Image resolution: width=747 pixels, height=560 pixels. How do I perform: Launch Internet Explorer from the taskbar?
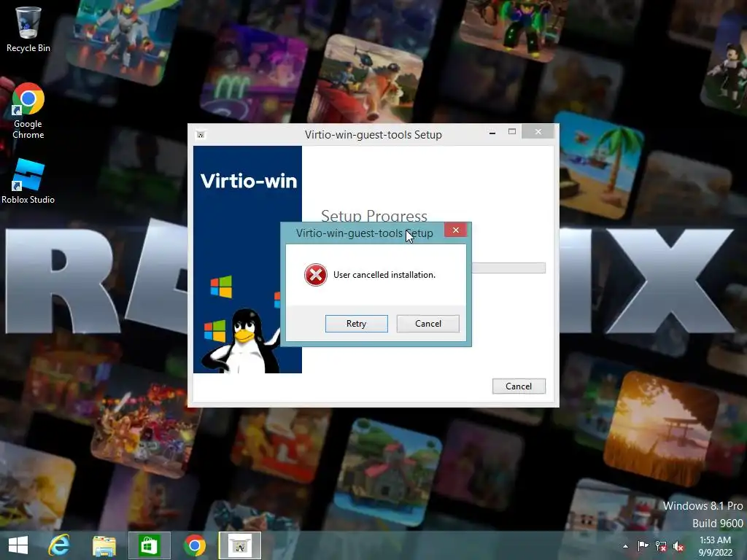(x=59, y=545)
